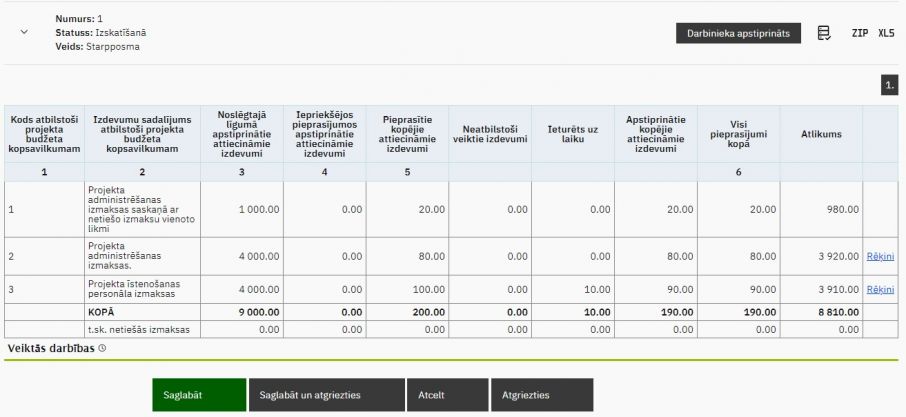Click the clock icon next to Veiktās darbības
Image resolution: width=906 pixels, height=417 pixels.
[103, 348]
